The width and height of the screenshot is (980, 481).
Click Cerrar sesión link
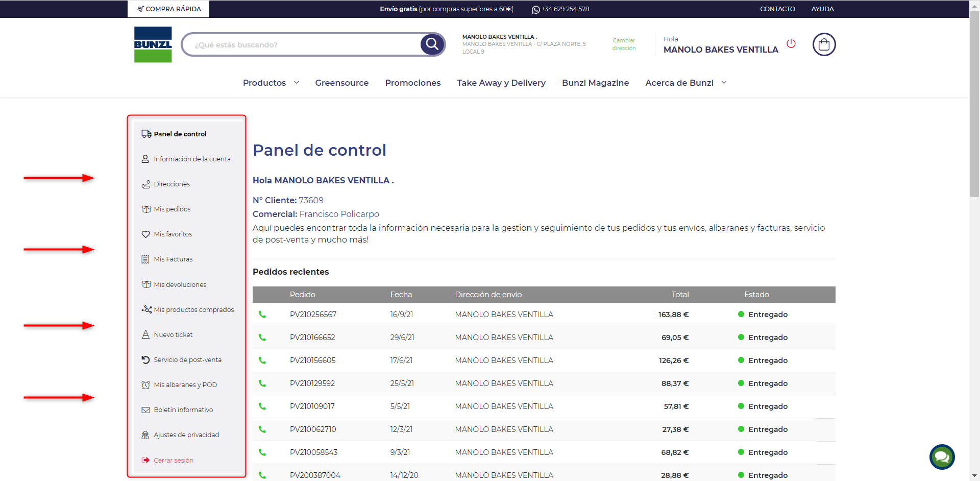tap(174, 460)
